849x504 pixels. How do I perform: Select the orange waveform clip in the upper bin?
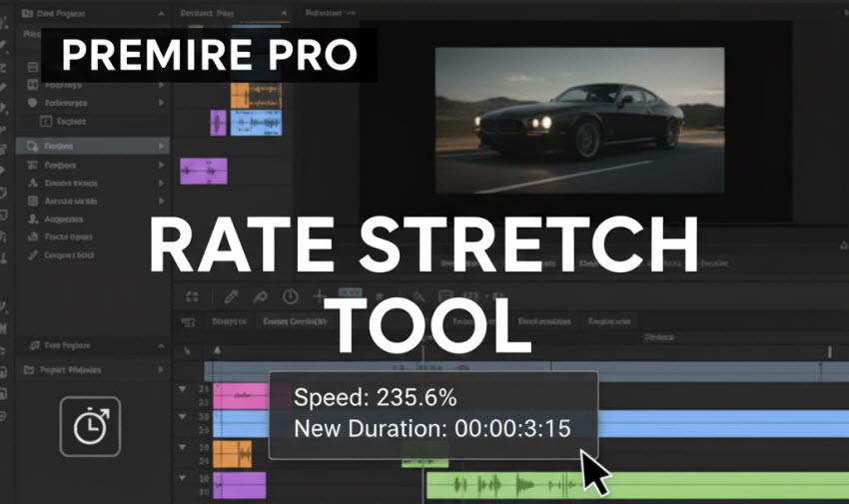[x=256, y=96]
